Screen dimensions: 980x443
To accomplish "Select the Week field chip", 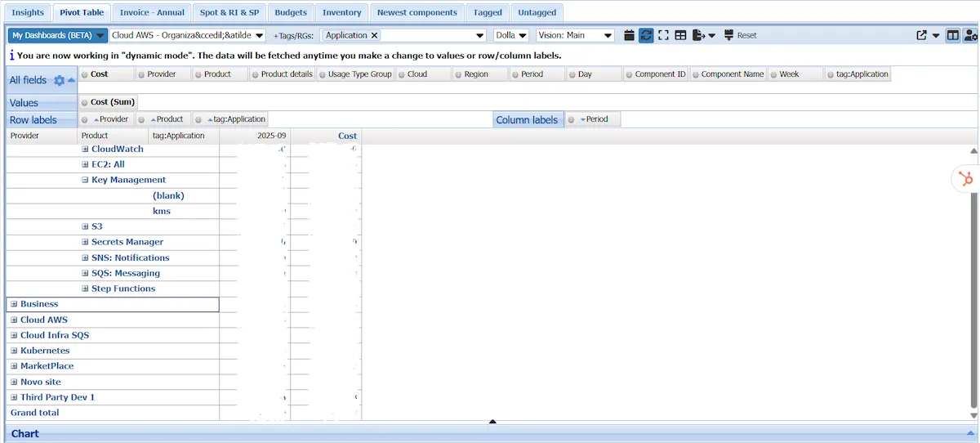I will [x=795, y=74].
